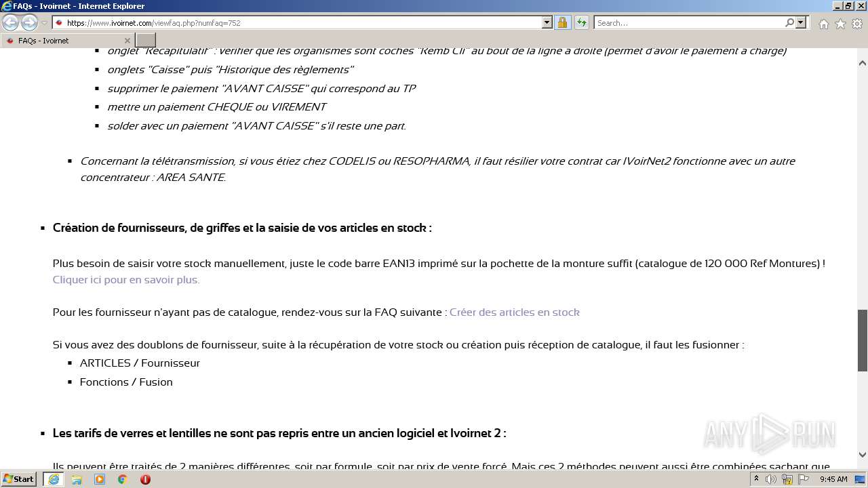The image size is (868, 488).
Task: Open the security lock report icon
Action: pyautogui.click(x=562, y=23)
